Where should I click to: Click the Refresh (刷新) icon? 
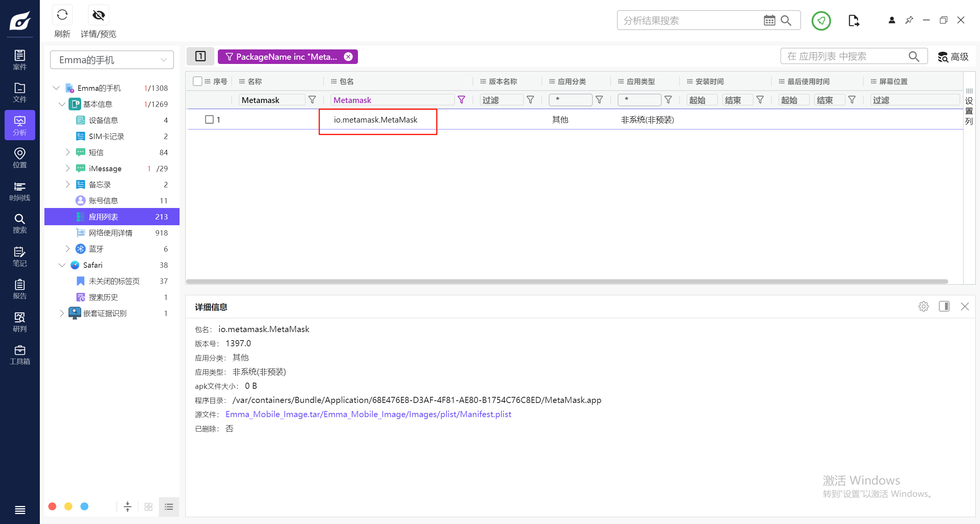[62, 15]
